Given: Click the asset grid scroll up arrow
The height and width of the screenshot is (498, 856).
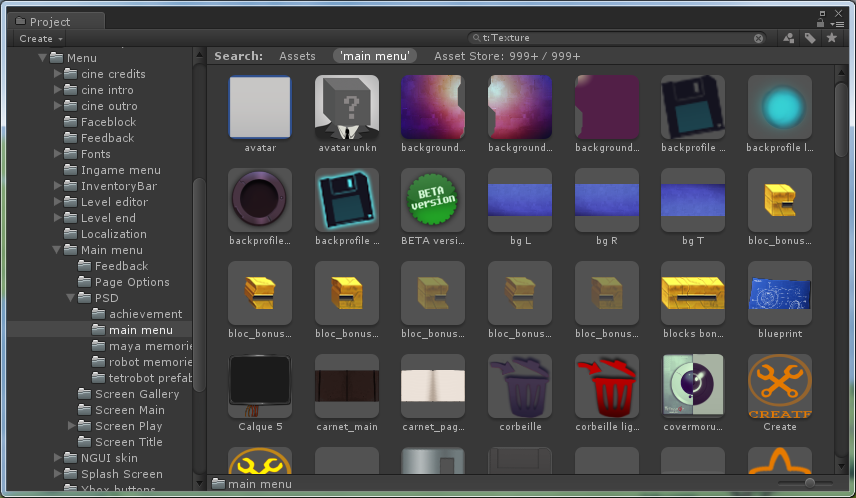Looking at the screenshot, I should pyautogui.click(x=841, y=71).
